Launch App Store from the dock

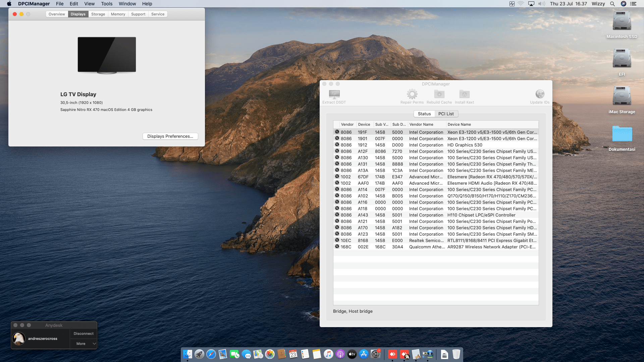[x=364, y=354]
